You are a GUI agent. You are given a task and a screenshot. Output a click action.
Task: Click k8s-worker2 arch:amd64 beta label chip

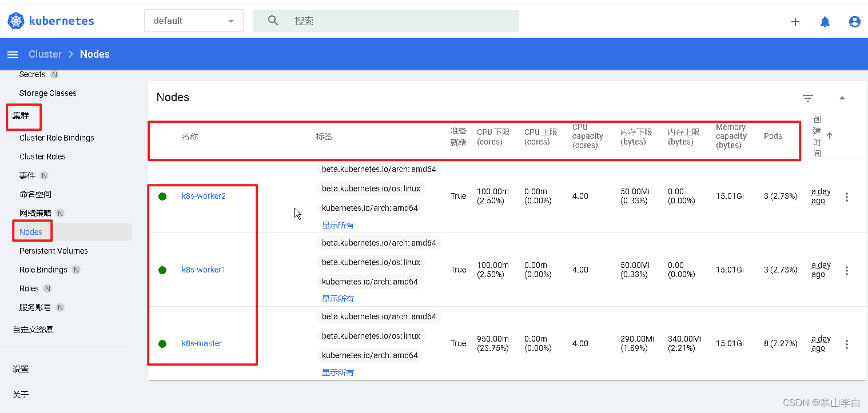pyautogui.click(x=379, y=169)
